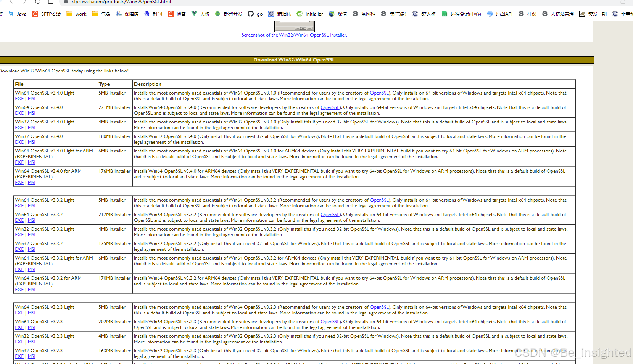Screen dimensions: 633x364
Task: Open OpenSSL link in Win64 v3.3.2 description
Action: tap(330, 215)
